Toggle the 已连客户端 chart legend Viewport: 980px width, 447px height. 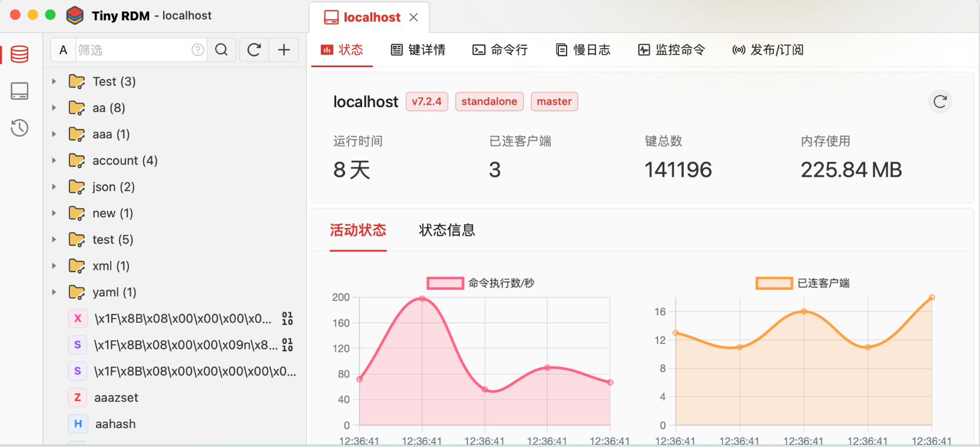click(x=802, y=283)
